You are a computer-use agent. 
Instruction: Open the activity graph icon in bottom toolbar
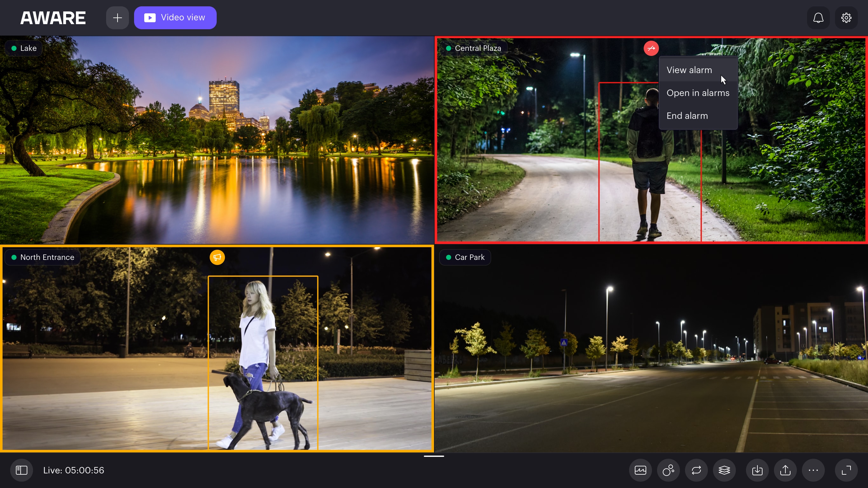pos(640,470)
